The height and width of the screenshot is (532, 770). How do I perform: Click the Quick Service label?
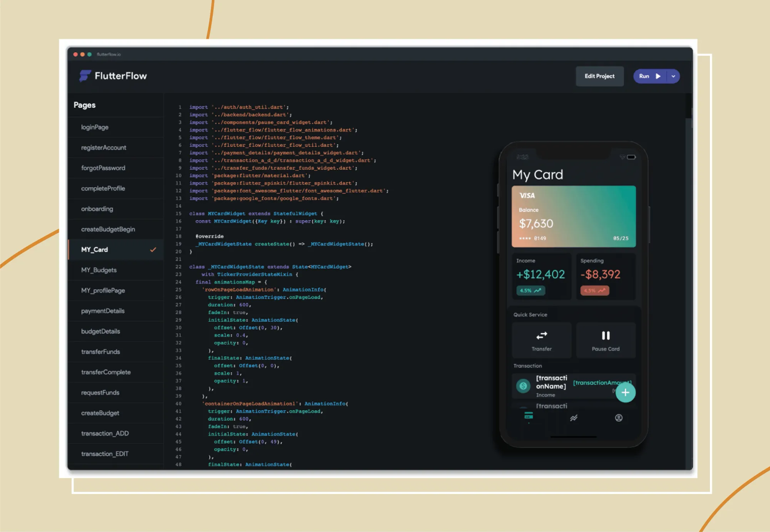pos(530,315)
